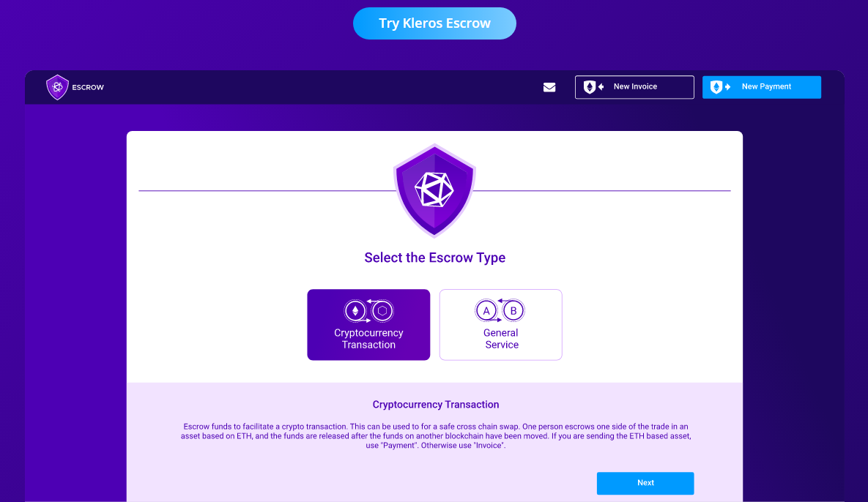Click the shield icon in New Invoice
The width and height of the screenshot is (868, 502).
[x=590, y=87]
